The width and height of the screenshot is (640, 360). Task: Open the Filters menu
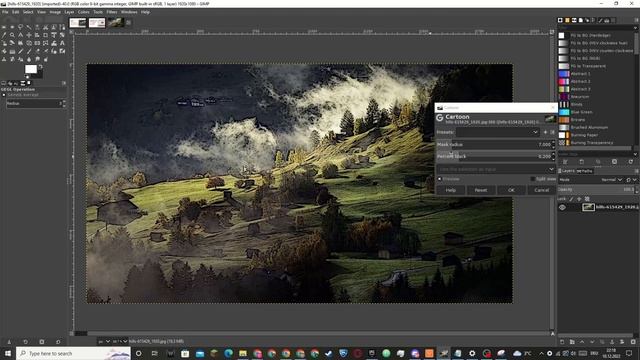click(x=112, y=12)
